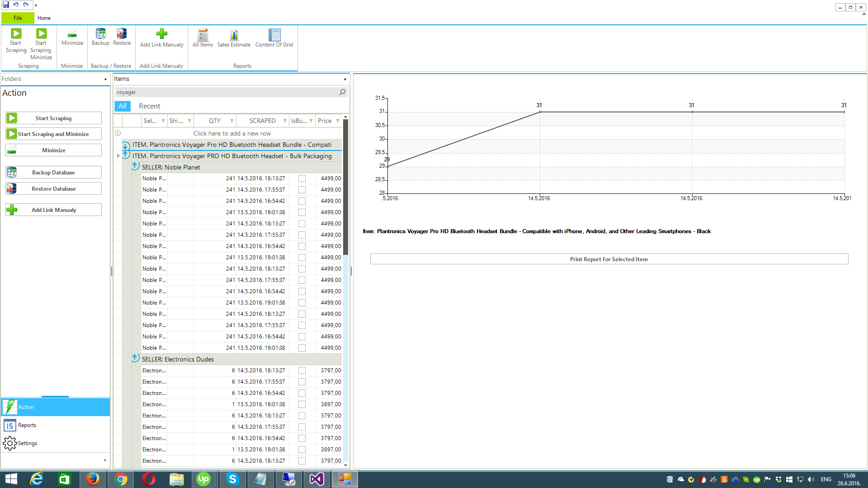
Task: Click Start Scraping and Minimize button
Action: pos(53,134)
